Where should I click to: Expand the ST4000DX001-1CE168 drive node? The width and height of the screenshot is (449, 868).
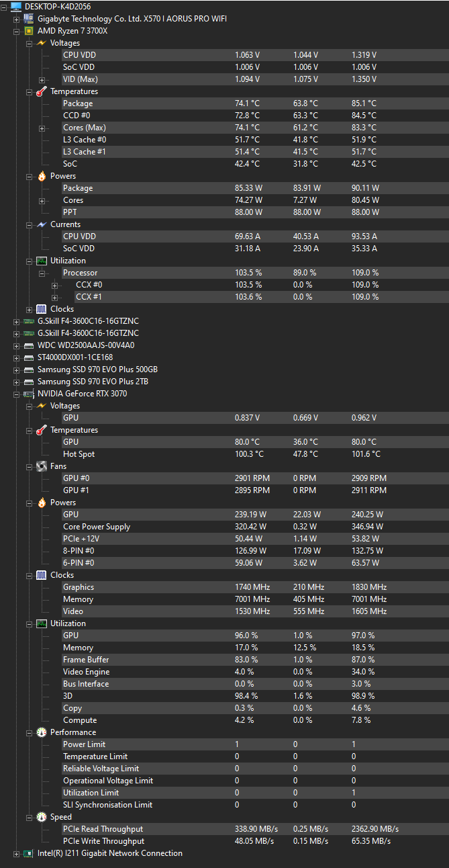[x=17, y=357]
